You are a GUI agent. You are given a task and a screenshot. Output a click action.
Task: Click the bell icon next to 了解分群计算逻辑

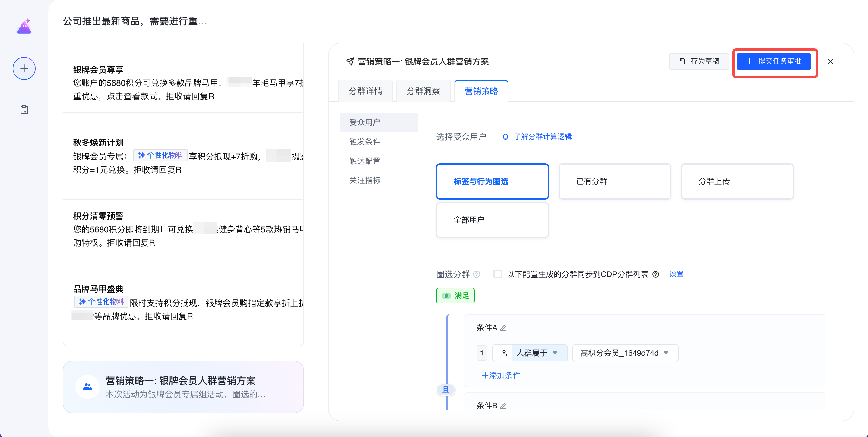505,136
